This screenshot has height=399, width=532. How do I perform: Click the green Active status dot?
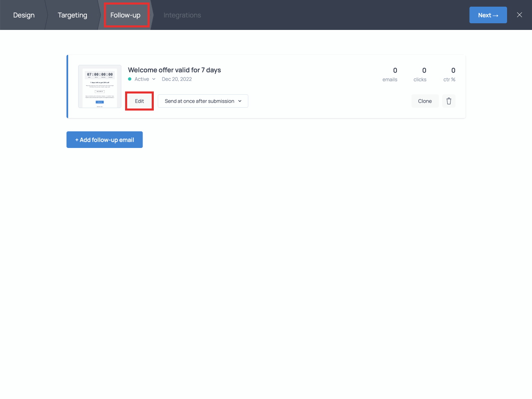click(130, 79)
